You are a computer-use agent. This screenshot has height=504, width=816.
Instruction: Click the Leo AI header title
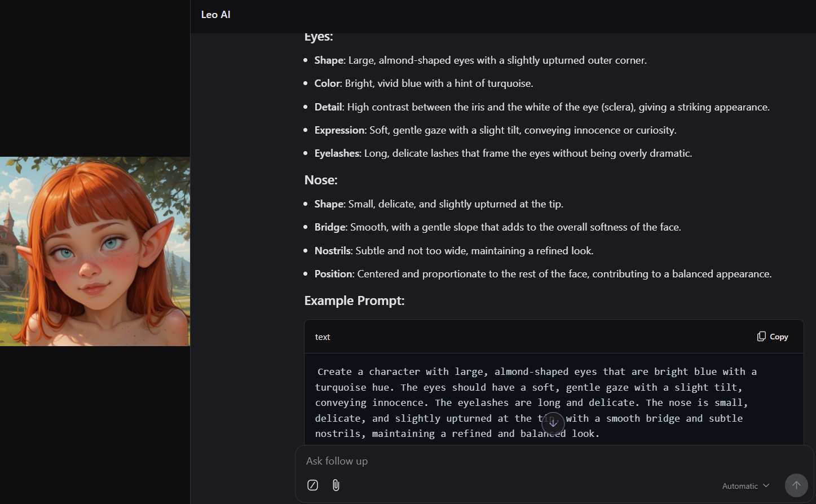(216, 15)
